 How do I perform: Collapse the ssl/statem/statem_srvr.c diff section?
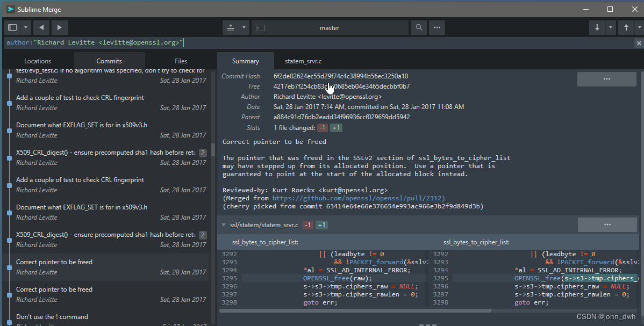pos(224,225)
